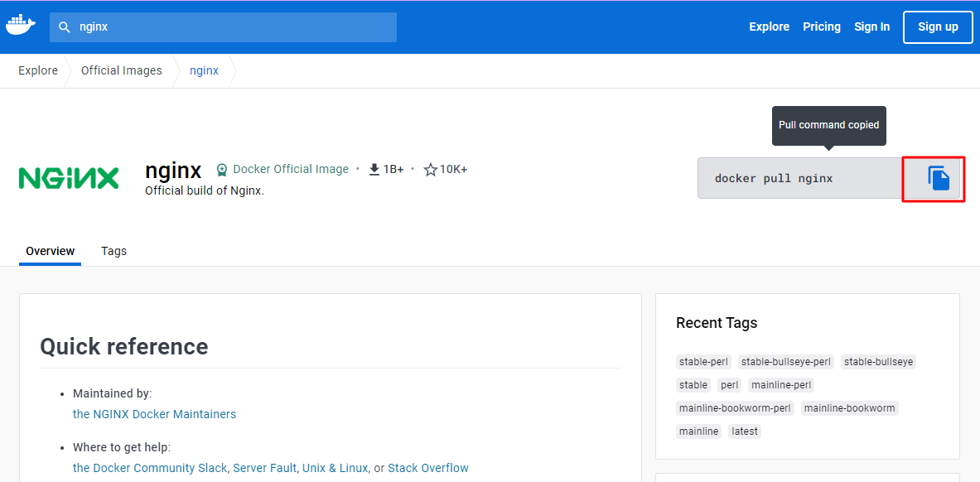The width and height of the screenshot is (980, 482).
Task: Click the 'Where to get help:' text
Action: point(121,447)
